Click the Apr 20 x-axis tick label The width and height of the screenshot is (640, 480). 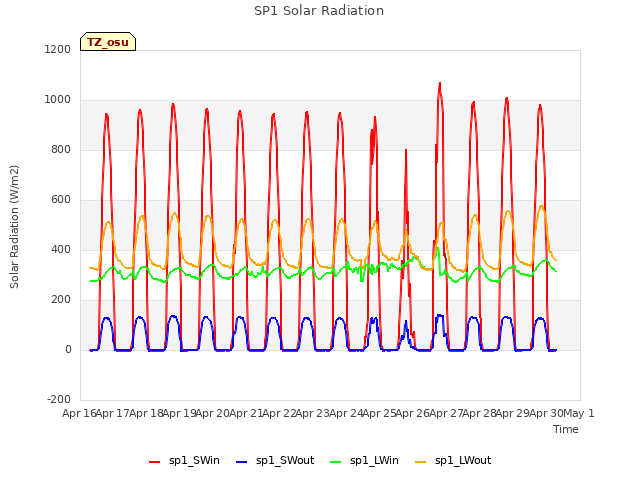tap(213, 413)
